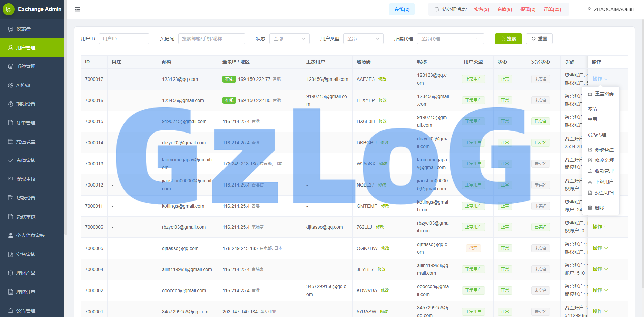
Task: Select 重置密码 in the operations menu
Action: [x=601, y=94]
